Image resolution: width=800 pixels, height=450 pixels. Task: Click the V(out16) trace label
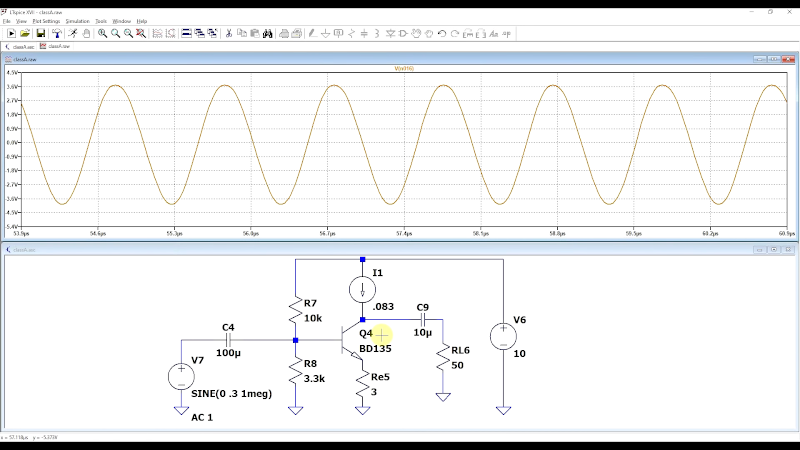pyautogui.click(x=404, y=69)
